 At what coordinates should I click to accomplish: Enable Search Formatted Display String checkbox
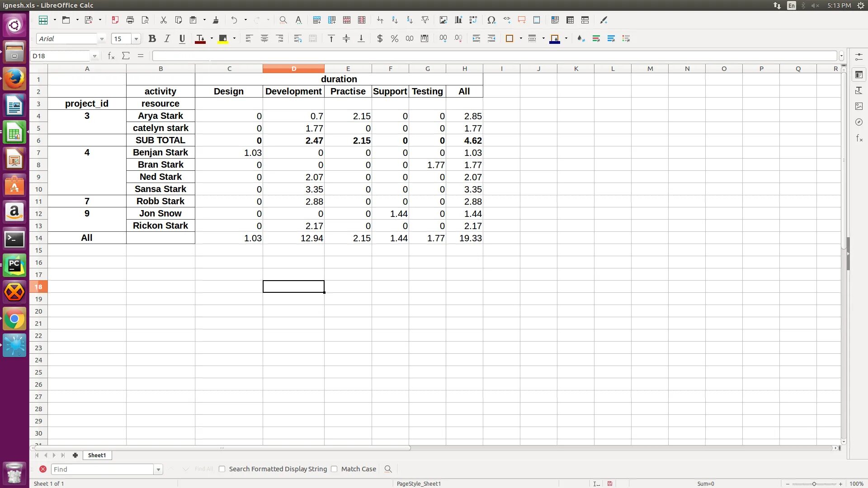(222, 469)
